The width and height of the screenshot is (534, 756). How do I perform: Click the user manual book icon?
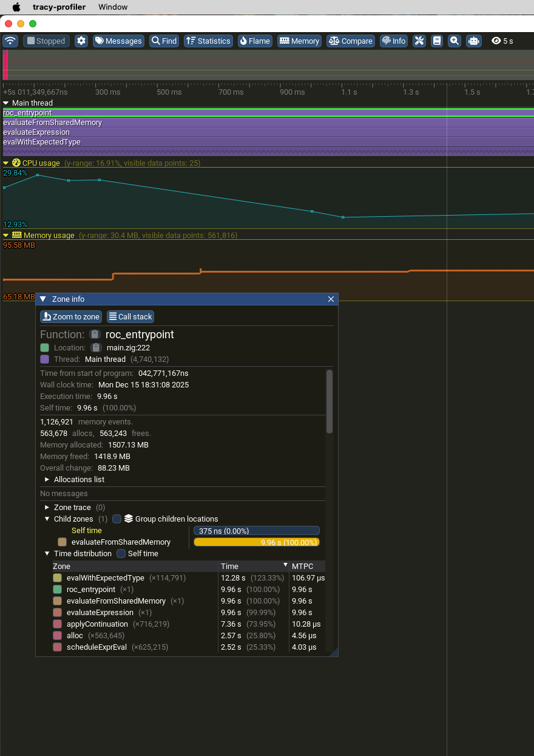coord(436,41)
